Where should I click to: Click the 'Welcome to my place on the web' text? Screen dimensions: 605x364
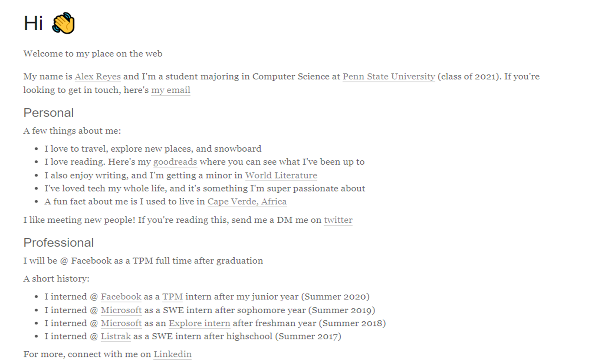click(x=93, y=54)
